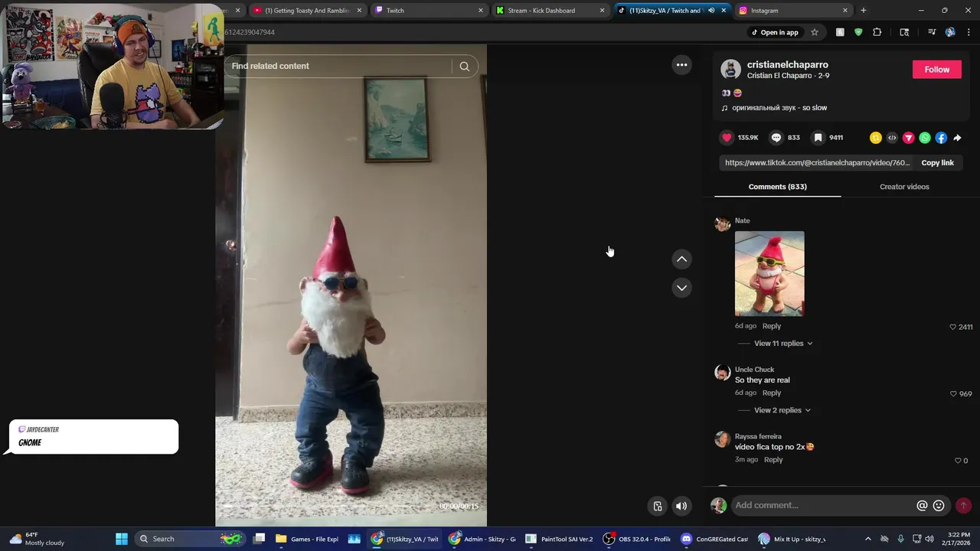Toggle the auto-scroll icon beside volume
The width and height of the screenshot is (980, 551).
click(657, 506)
